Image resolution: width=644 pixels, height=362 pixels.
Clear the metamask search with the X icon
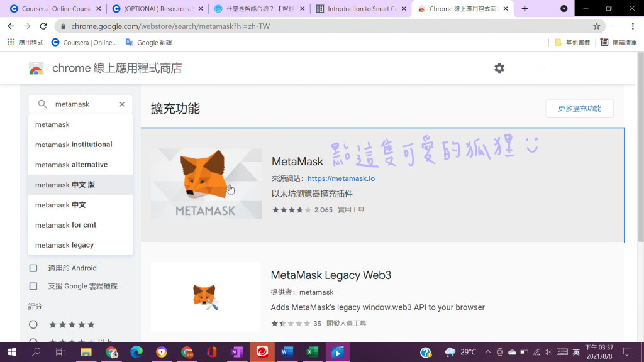click(122, 104)
